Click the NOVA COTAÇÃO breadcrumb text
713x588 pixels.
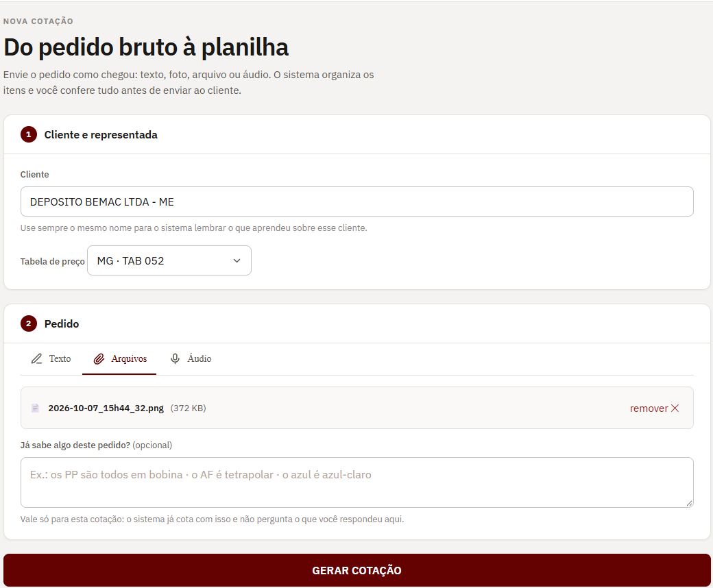tap(38, 21)
